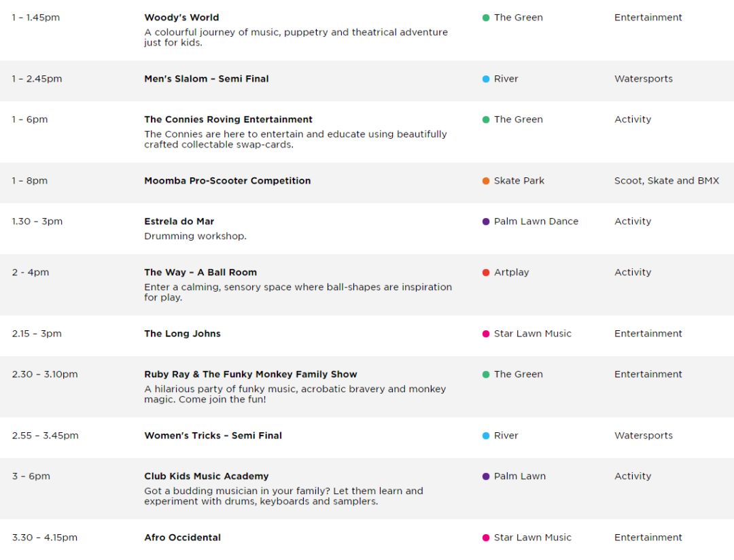The width and height of the screenshot is (734, 560).
Task: Click purple Palm Lawn Dance venue dot
Action: (x=486, y=222)
